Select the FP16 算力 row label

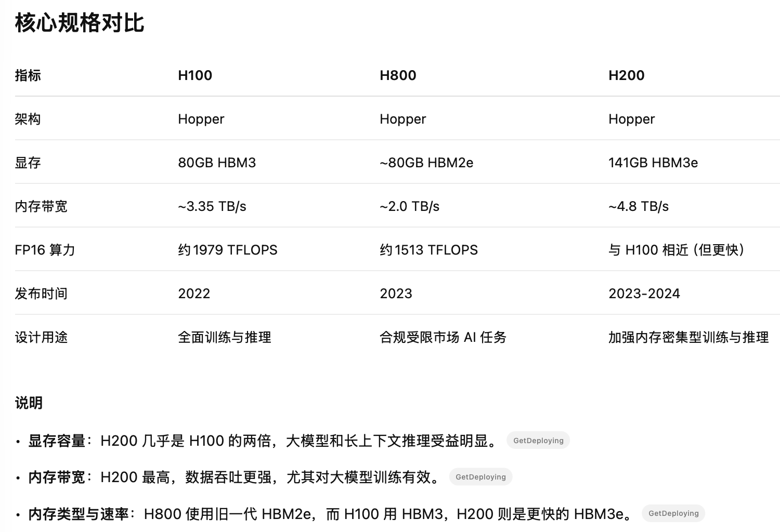point(45,250)
